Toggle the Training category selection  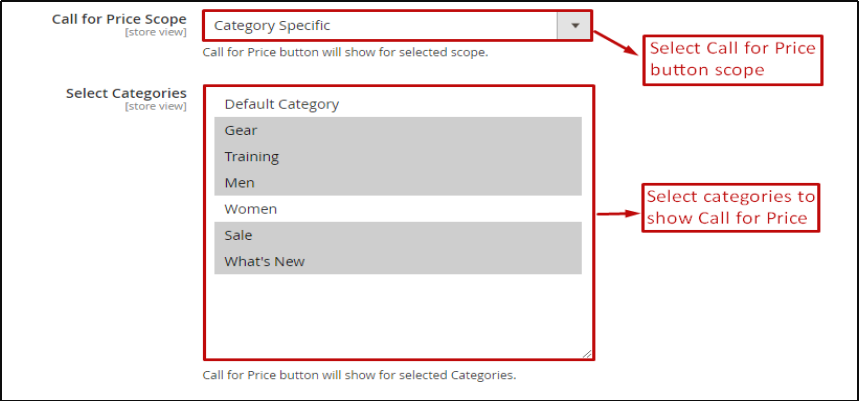tap(252, 157)
